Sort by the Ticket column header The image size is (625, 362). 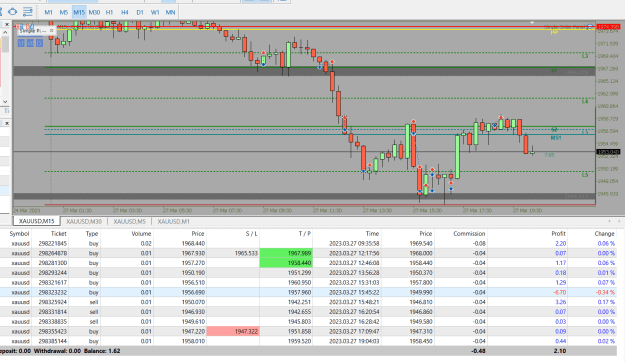59,234
